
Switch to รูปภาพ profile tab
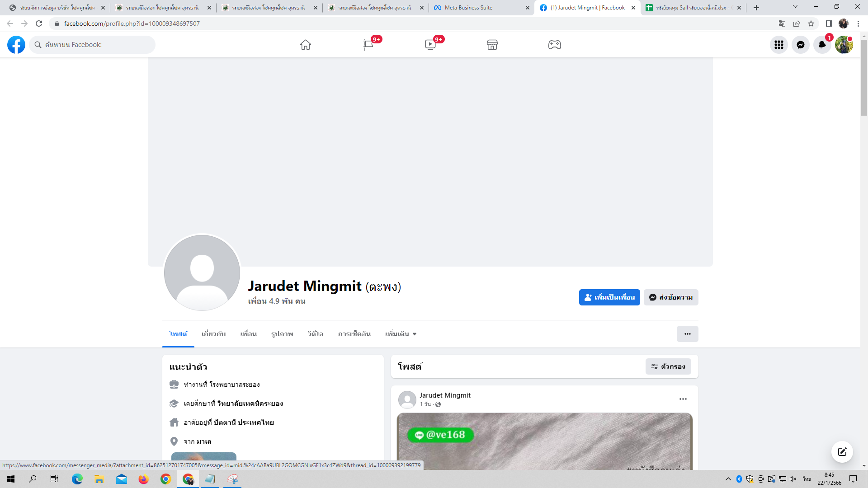[x=282, y=334]
